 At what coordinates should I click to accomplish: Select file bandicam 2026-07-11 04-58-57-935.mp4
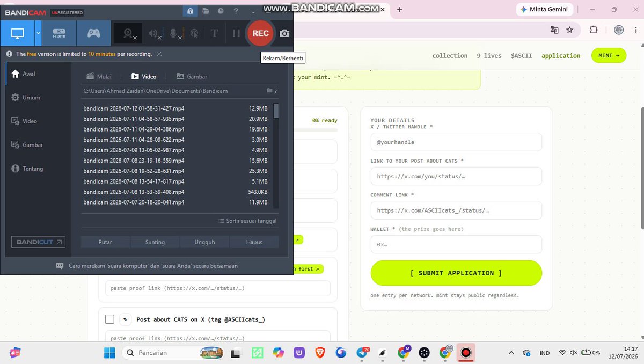[x=175, y=119]
